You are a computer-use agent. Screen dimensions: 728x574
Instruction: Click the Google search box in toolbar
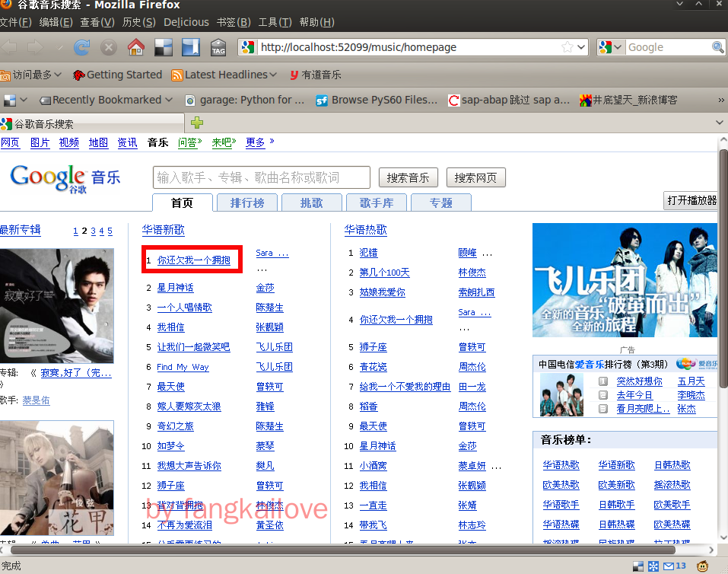tap(669, 47)
